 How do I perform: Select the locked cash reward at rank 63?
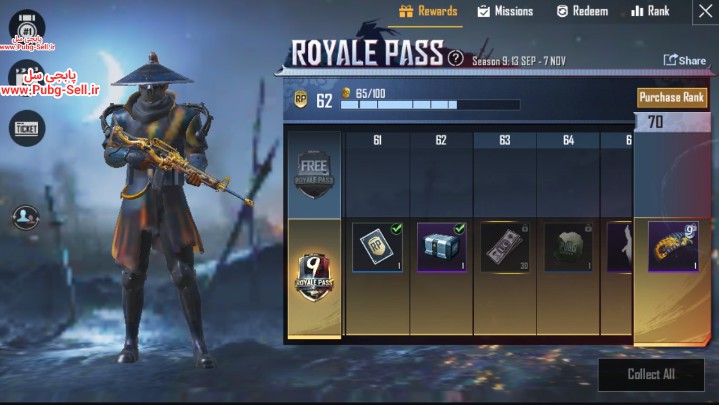point(505,247)
